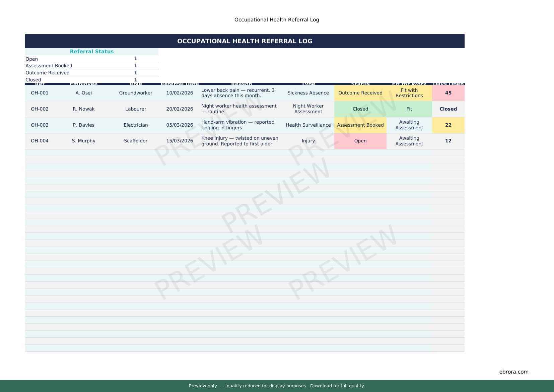Image resolution: width=554 pixels, height=392 pixels.
Task: Click the Night Worker Assessment type cell
Action: (308, 109)
